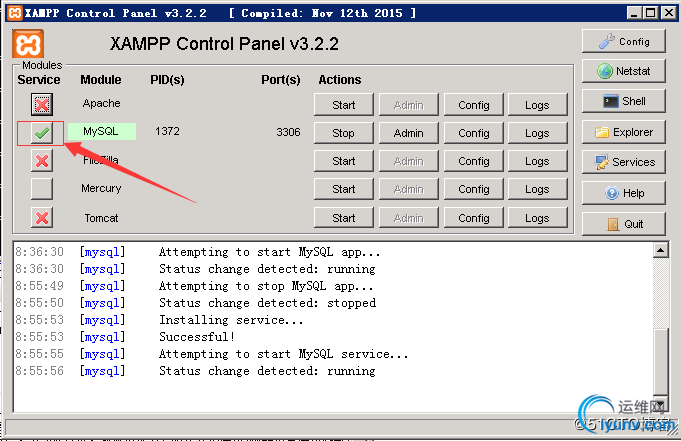This screenshot has width=681, height=441.
Task: Start the FileZilla module
Action: coord(344,161)
